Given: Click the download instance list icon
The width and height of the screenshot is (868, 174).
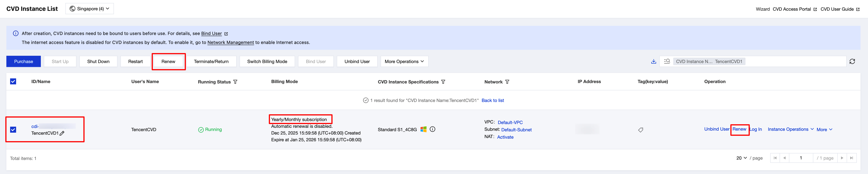Looking at the screenshot, I should tap(653, 61).
